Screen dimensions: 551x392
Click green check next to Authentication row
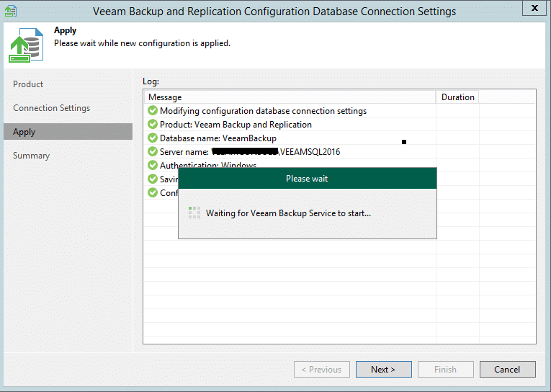pyautogui.click(x=153, y=165)
